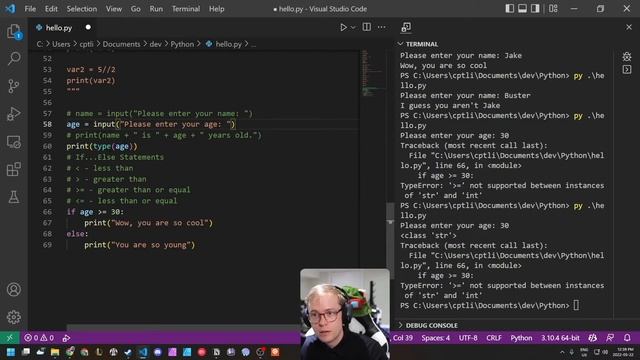Open the Run and Debug view
This screenshot has width=640, height=360.
(x=13, y=114)
